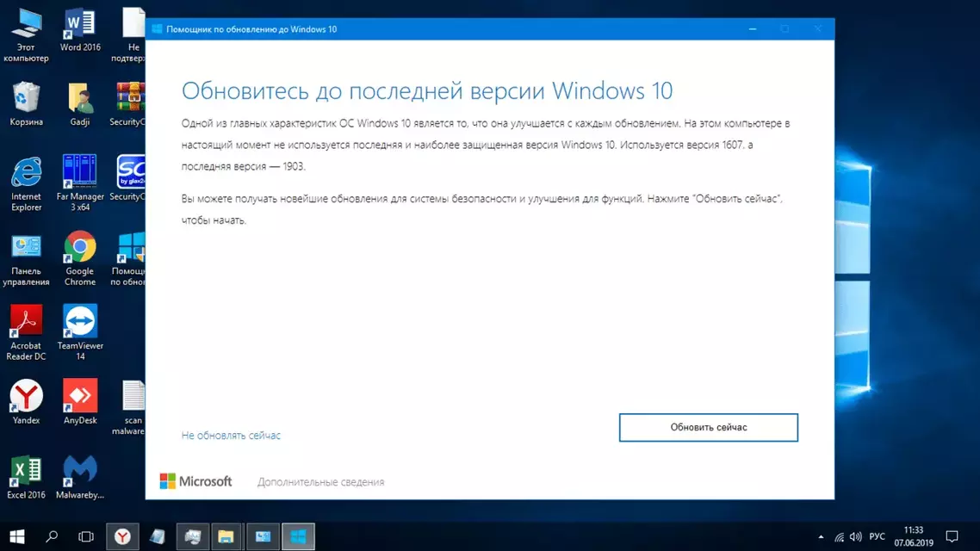Select the Word 2016 desktop shortcut
980x551 pixels.
(80, 30)
